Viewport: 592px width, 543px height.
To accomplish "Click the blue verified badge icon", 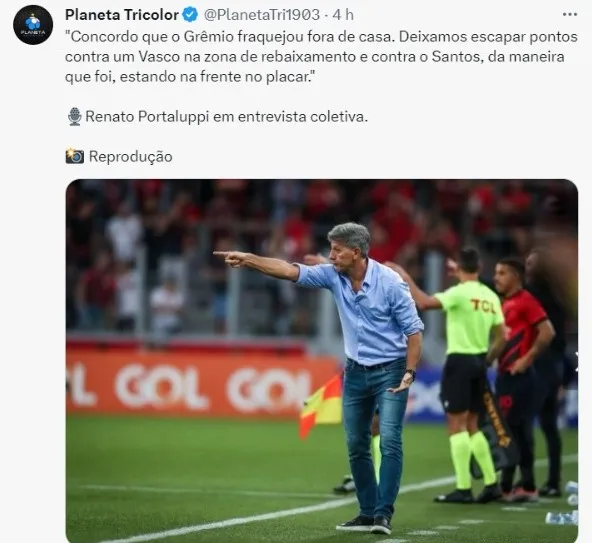I will point(190,15).
